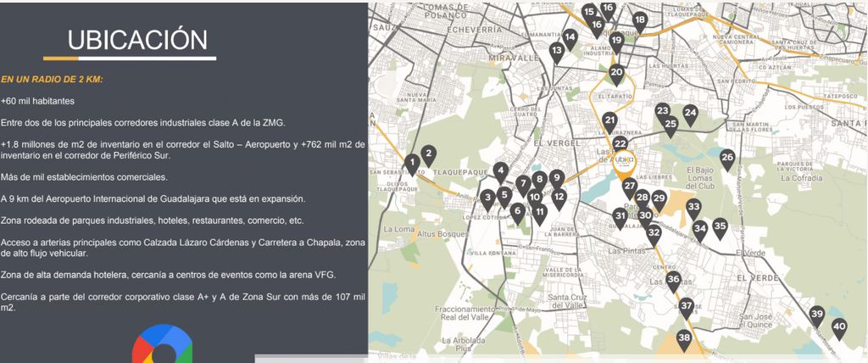Select the UBICACIÓN slide title
This screenshot has height=363, width=868.
[137, 40]
